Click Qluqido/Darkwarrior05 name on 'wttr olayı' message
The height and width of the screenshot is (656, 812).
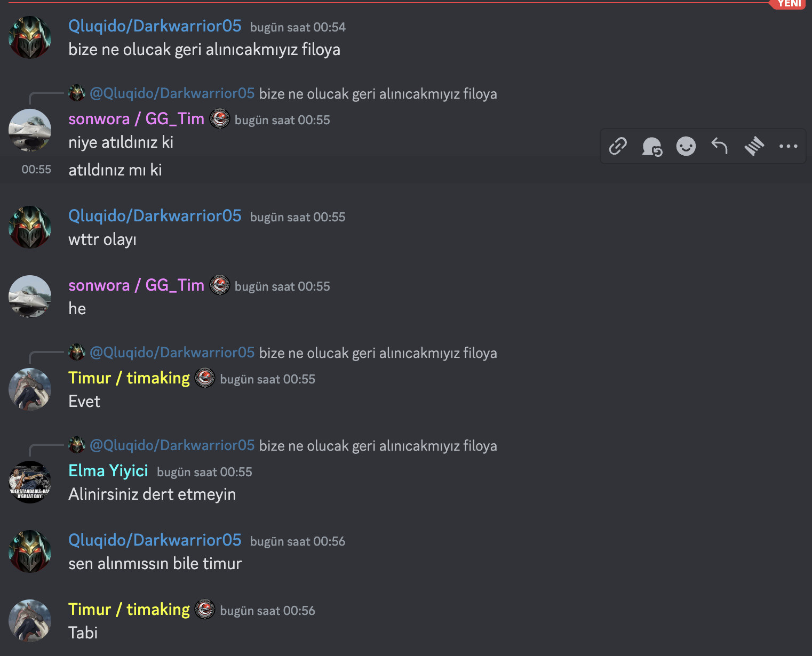pyautogui.click(x=155, y=216)
